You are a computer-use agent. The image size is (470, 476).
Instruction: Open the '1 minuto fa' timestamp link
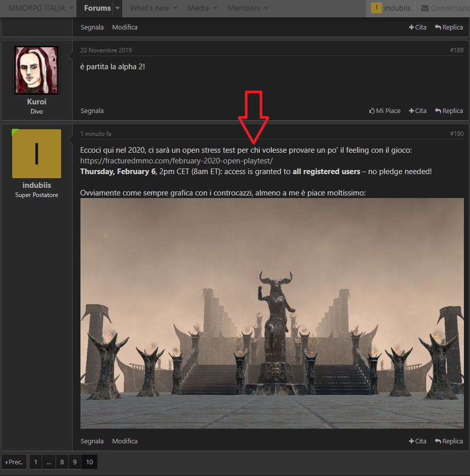pos(96,134)
